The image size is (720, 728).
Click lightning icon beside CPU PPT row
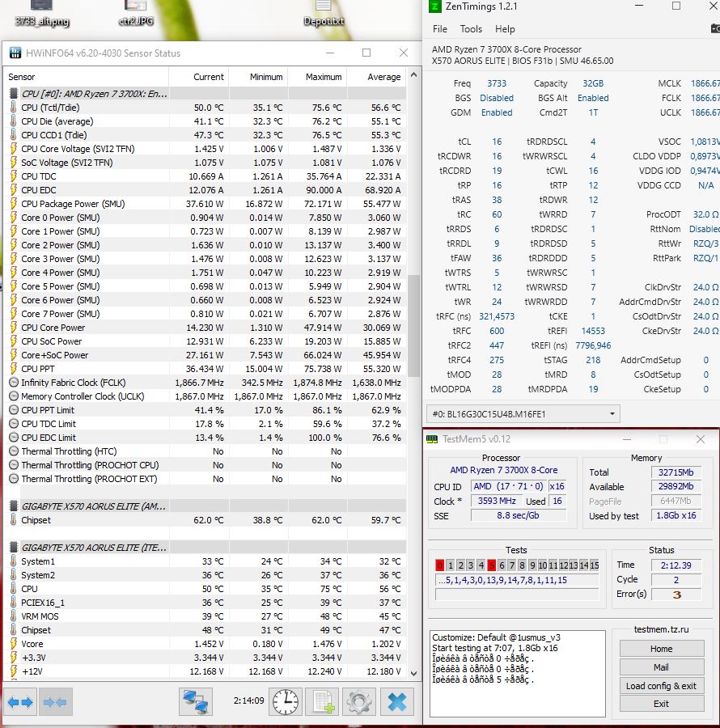tap(14, 369)
